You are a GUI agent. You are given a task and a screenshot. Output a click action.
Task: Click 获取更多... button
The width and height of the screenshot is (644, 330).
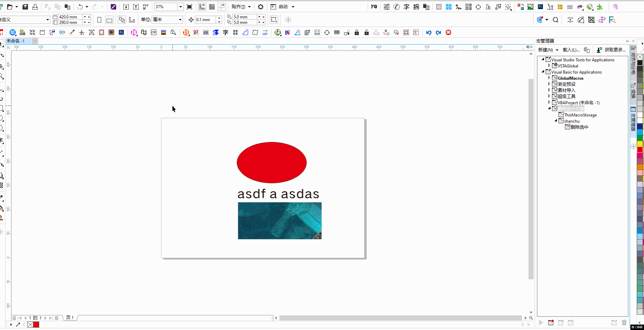tap(611, 50)
